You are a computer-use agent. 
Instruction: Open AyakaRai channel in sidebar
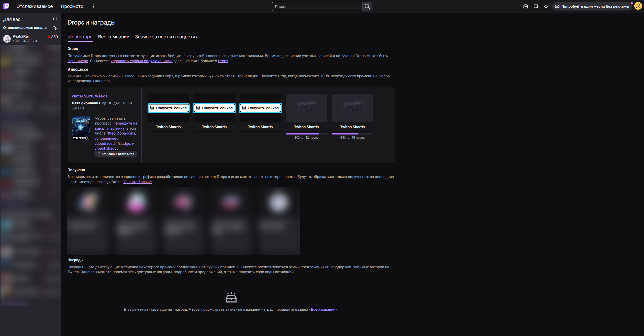point(26,39)
